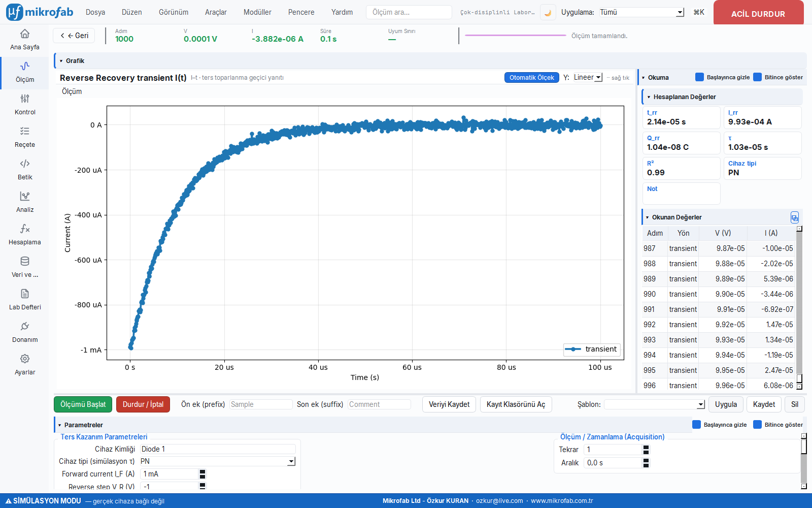812x508 pixels.
Task: Open the Analiz section
Action: (x=24, y=203)
